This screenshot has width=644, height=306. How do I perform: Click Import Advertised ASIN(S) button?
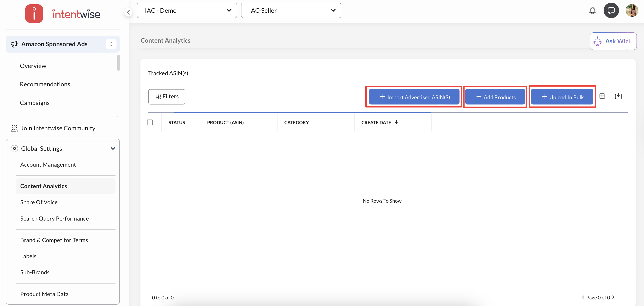(414, 97)
